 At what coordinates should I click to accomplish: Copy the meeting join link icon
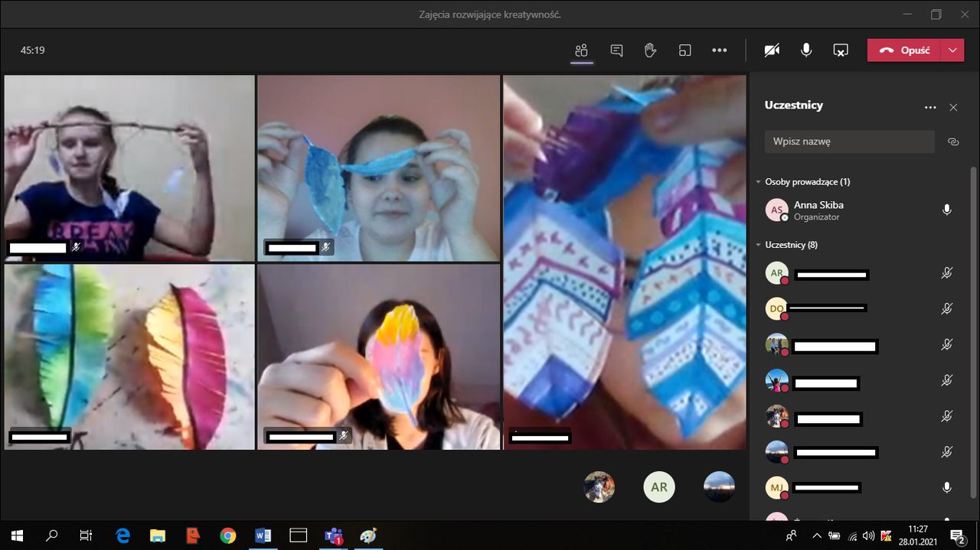[953, 142]
